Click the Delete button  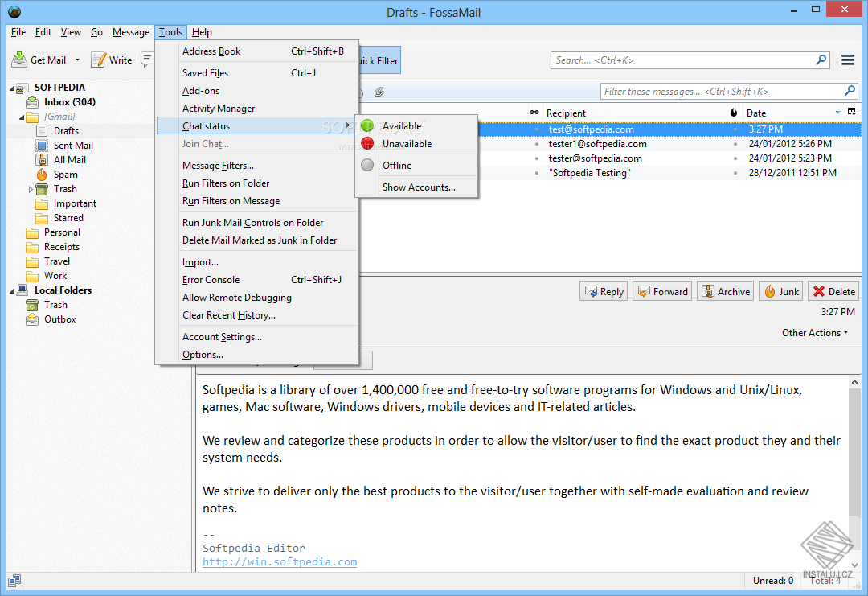[x=833, y=291]
